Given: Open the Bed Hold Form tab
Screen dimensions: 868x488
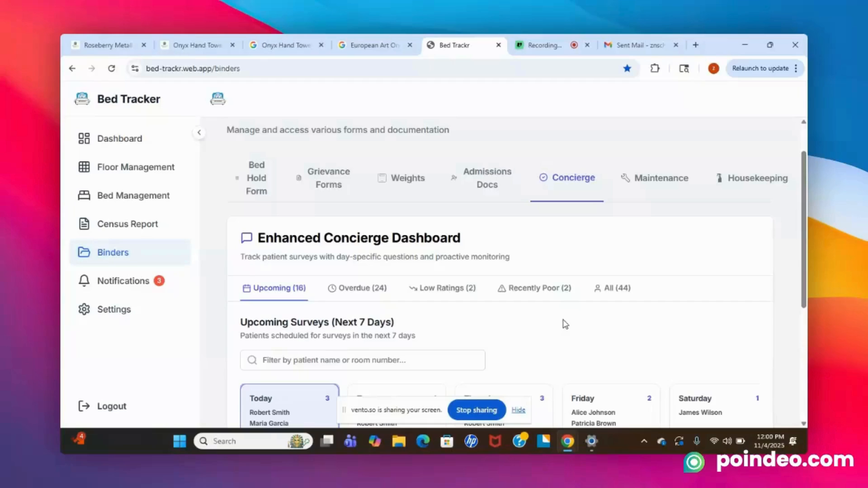Looking at the screenshot, I should (256, 178).
